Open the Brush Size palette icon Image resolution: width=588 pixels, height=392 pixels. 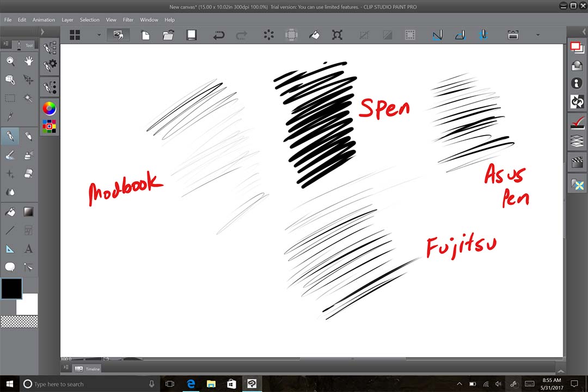click(x=50, y=87)
